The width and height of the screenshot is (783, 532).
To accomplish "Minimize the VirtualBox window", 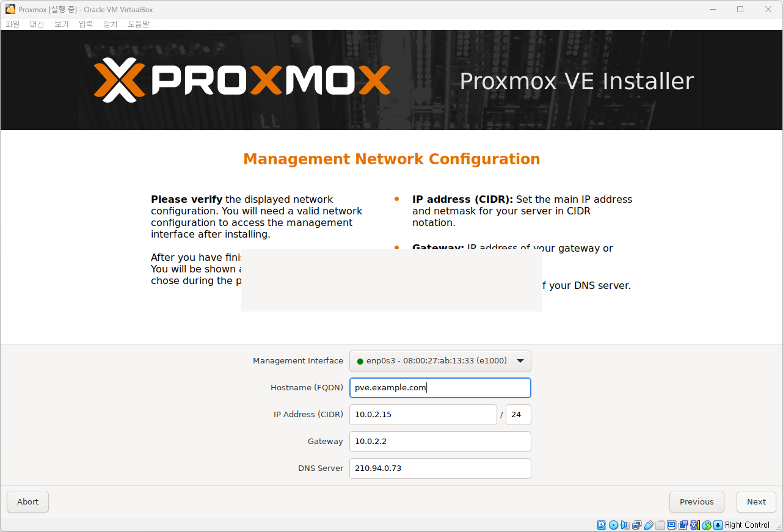I will coord(712,9).
